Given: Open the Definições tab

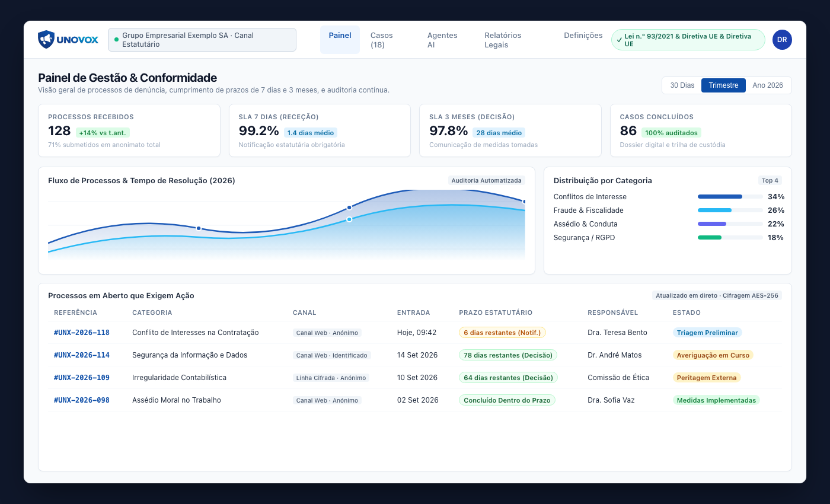Looking at the screenshot, I should pos(583,36).
